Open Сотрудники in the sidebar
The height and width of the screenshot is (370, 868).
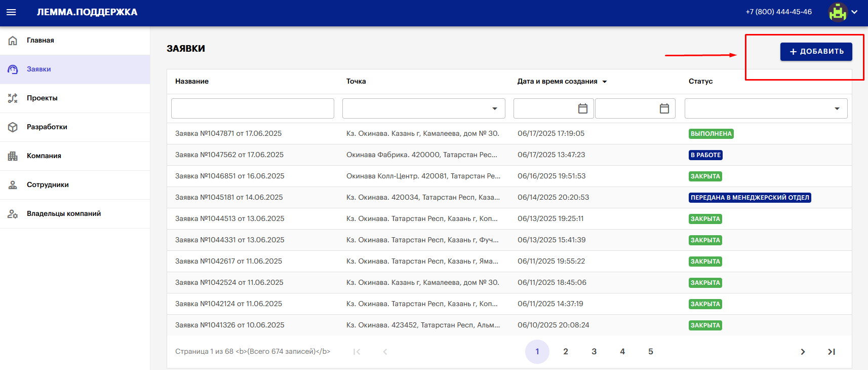48,185
